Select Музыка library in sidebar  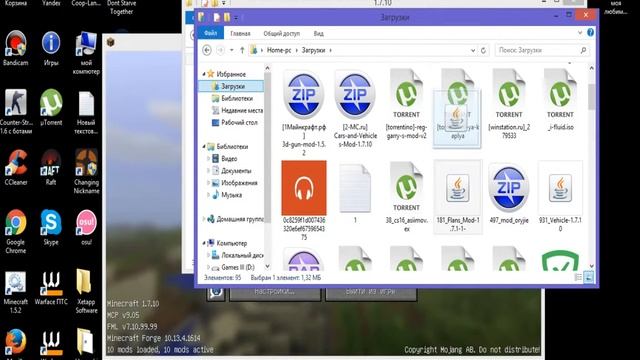tap(227, 195)
